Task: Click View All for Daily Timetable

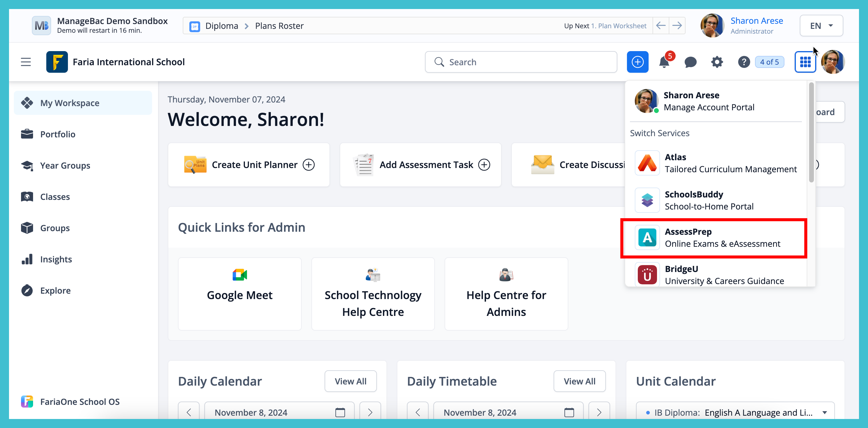Action: coord(579,381)
